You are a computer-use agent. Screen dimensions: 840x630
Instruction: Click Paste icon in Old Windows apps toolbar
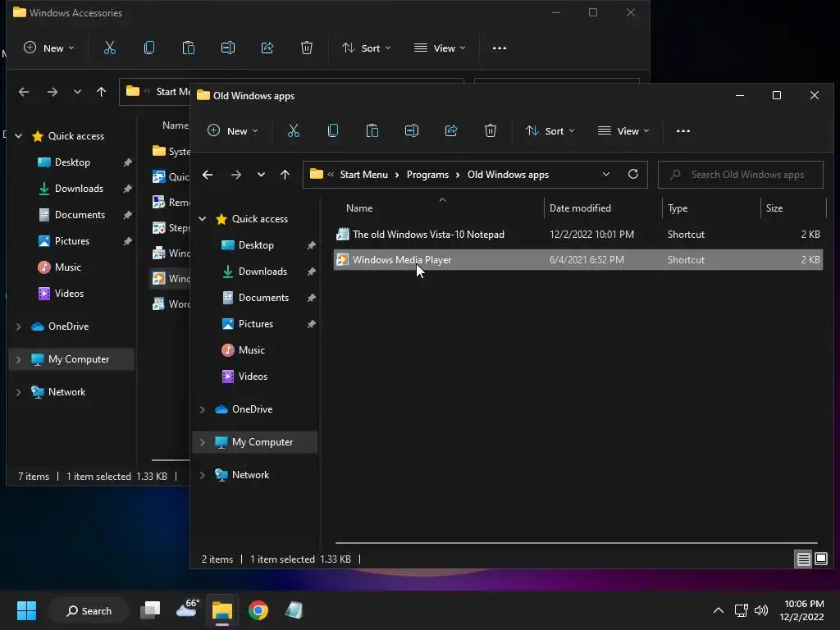(372, 131)
